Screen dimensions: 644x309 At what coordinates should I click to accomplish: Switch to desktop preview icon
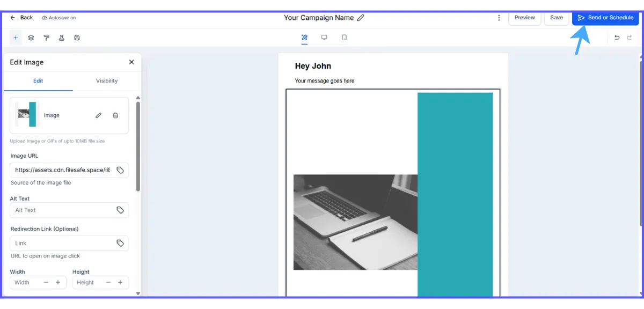(x=324, y=38)
